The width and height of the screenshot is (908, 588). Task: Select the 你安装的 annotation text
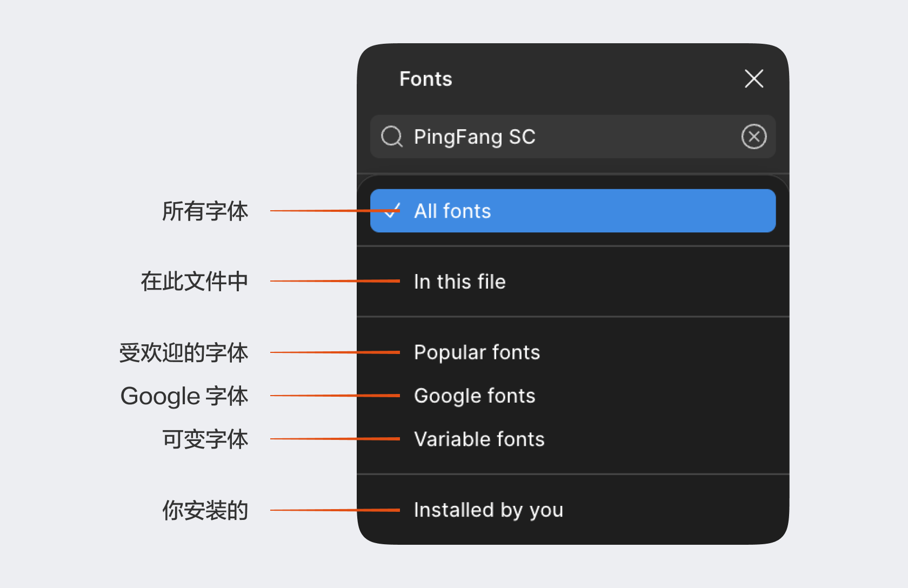tap(205, 510)
